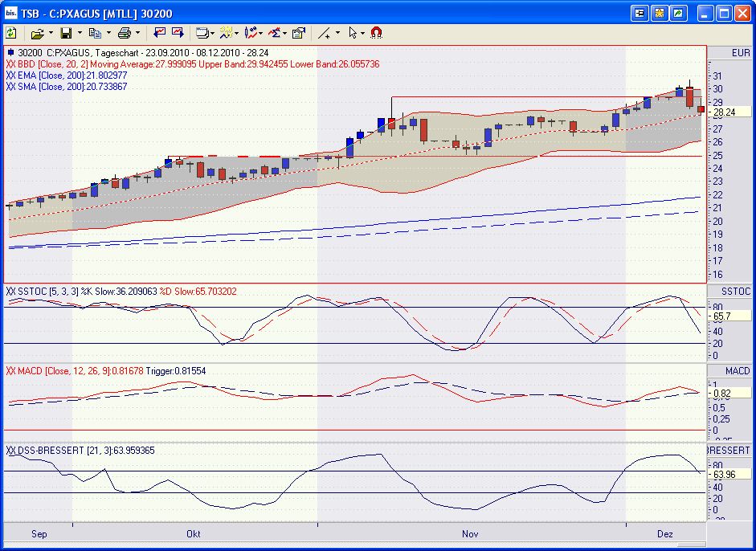
Task: Select the mouse pointer tool
Action: (353, 33)
